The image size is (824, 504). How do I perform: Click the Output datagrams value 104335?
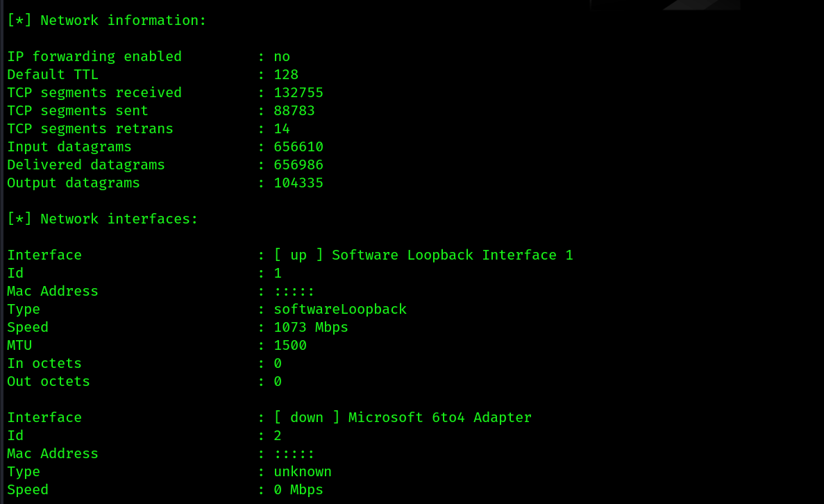click(x=299, y=183)
